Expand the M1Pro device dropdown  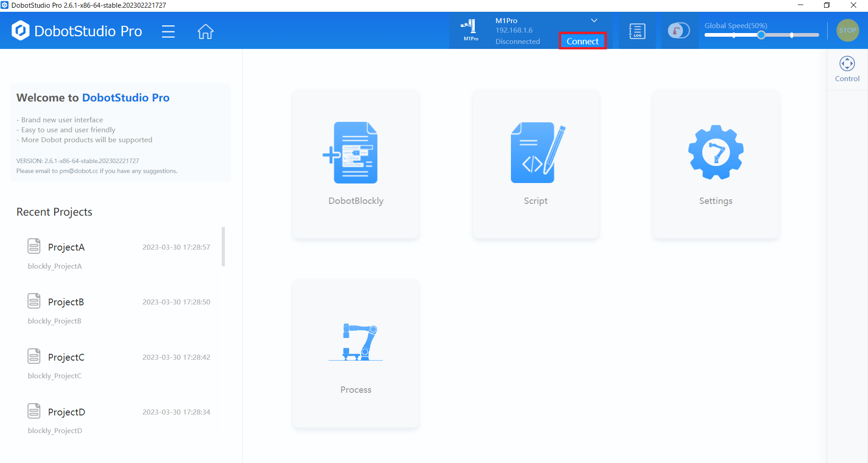click(594, 20)
